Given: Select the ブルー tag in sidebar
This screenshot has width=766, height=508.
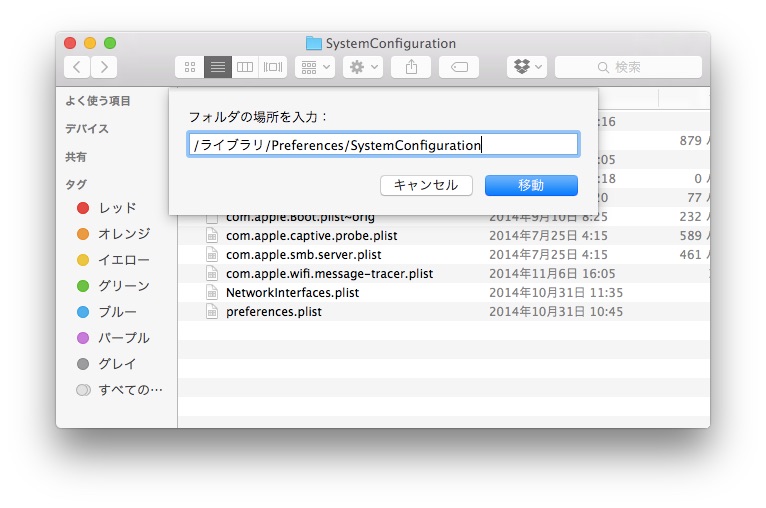Looking at the screenshot, I should 107,312.
